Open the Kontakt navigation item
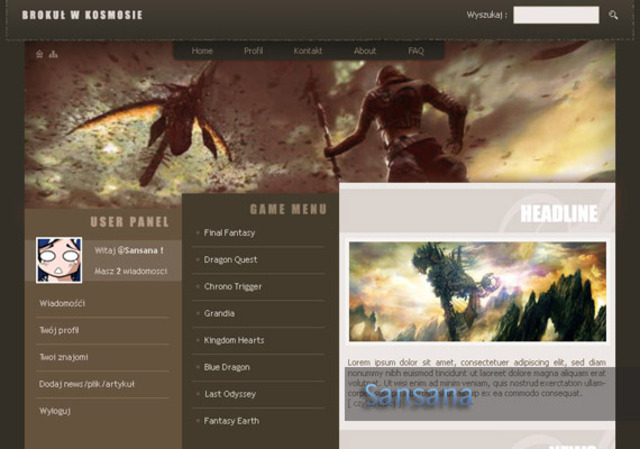640x449 pixels. point(308,51)
